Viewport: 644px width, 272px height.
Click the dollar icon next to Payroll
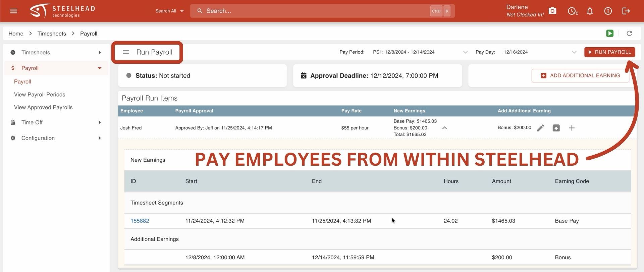point(13,68)
